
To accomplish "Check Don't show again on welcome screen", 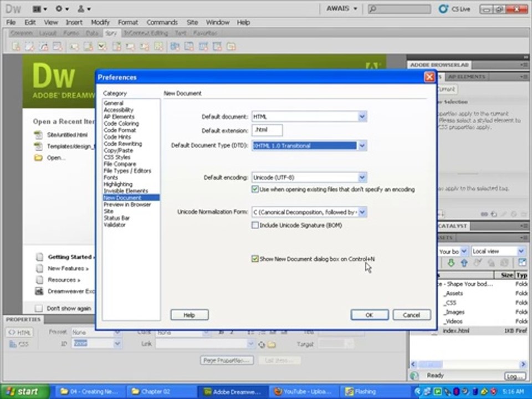I will 39,308.
